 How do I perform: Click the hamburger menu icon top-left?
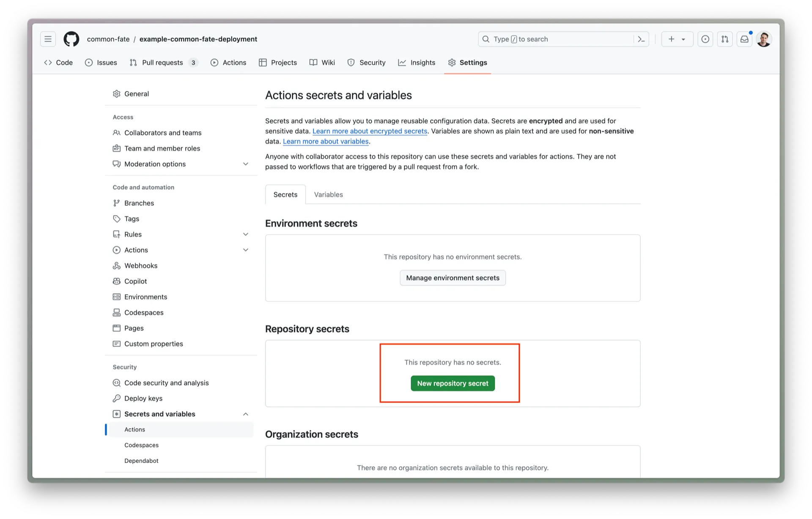pyautogui.click(x=47, y=39)
